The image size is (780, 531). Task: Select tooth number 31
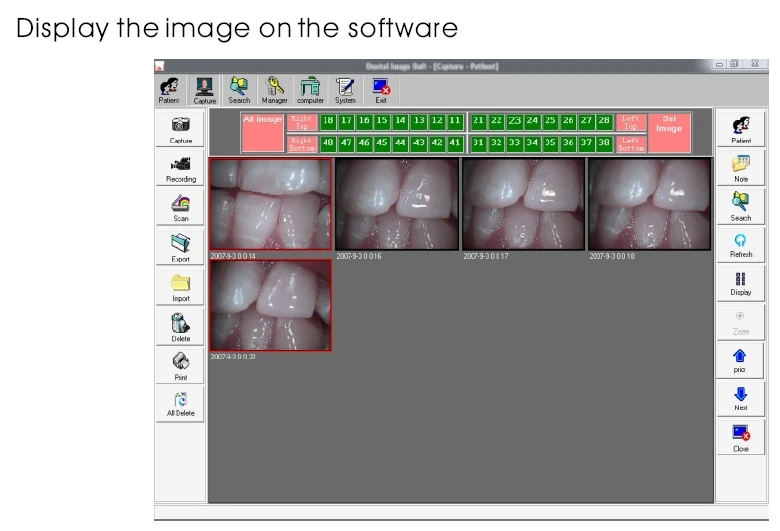tap(478, 143)
